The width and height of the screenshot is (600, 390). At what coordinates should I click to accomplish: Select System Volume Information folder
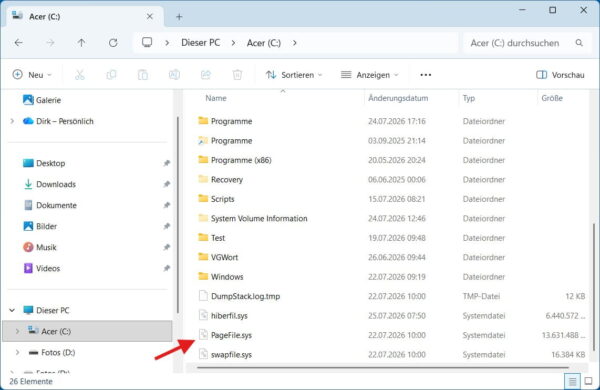click(259, 219)
